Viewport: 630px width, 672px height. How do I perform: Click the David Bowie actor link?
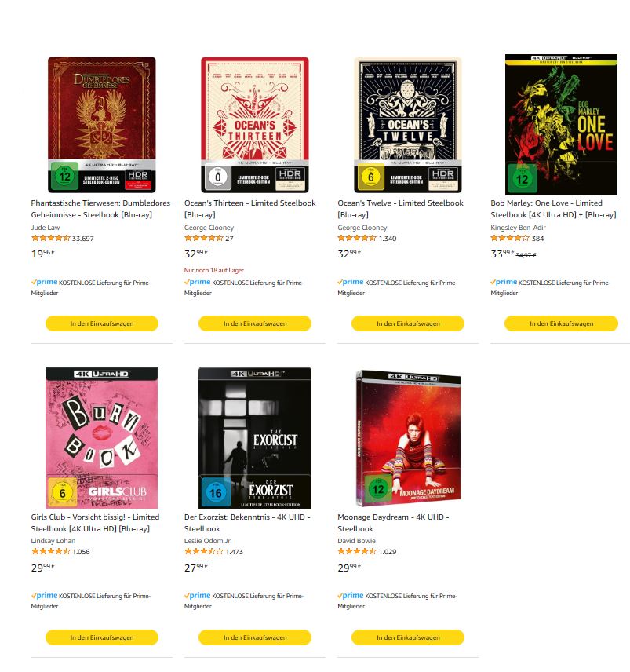356,541
